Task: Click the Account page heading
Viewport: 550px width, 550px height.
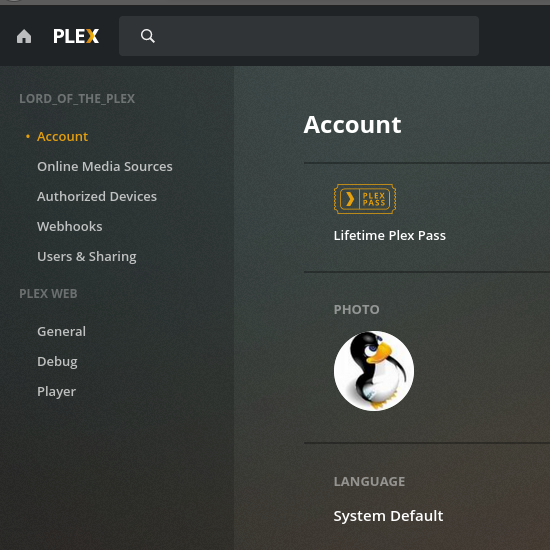Action: pyautogui.click(x=352, y=125)
